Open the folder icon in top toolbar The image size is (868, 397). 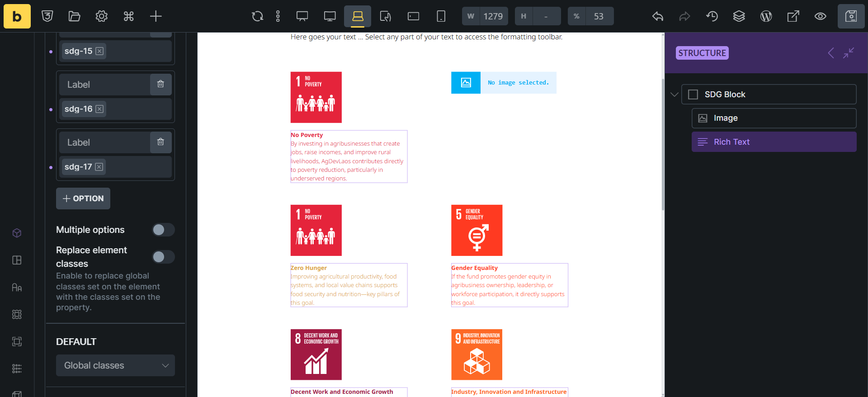tap(74, 16)
